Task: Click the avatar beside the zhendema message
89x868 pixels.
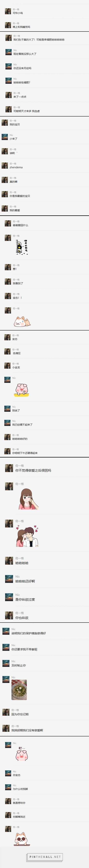Action: pos(5,165)
